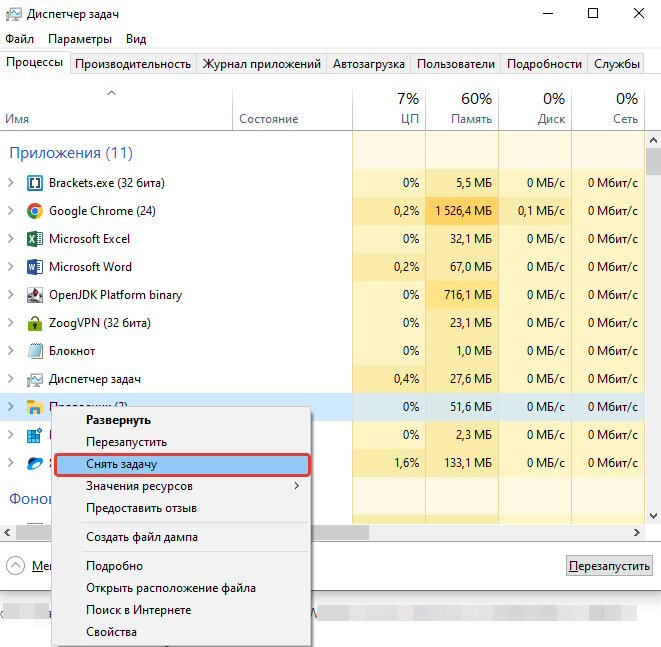The image size is (661, 647).
Task: Click Chrome disk value 0,1 МБ/с
Action: (x=541, y=211)
